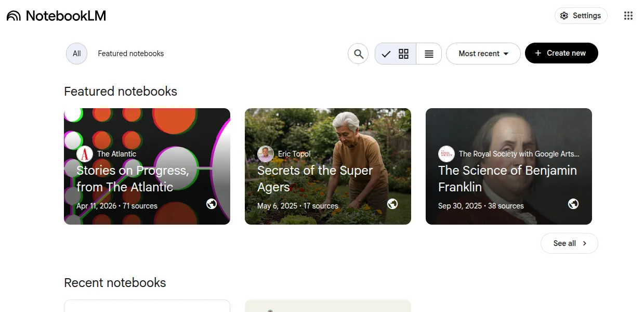644x312 pixels.
Task: Click The Atlantic logo avatar
Action: point(85,154)
